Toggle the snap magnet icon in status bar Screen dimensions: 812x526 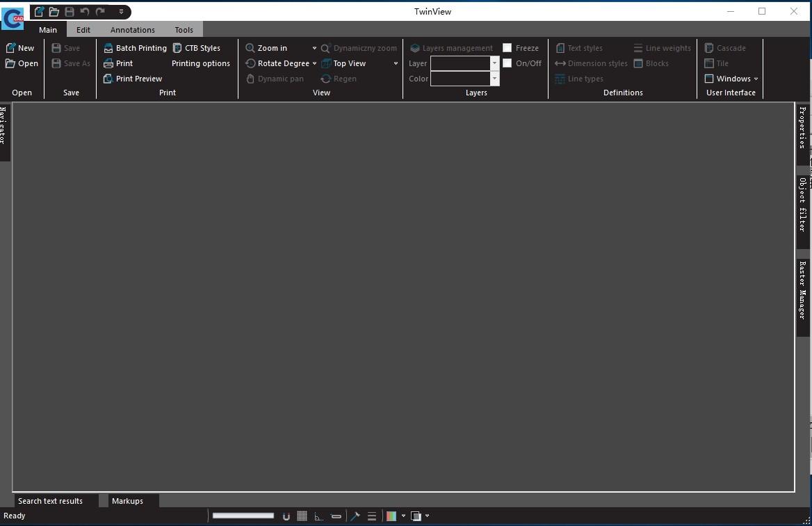(x=286, y=516)
